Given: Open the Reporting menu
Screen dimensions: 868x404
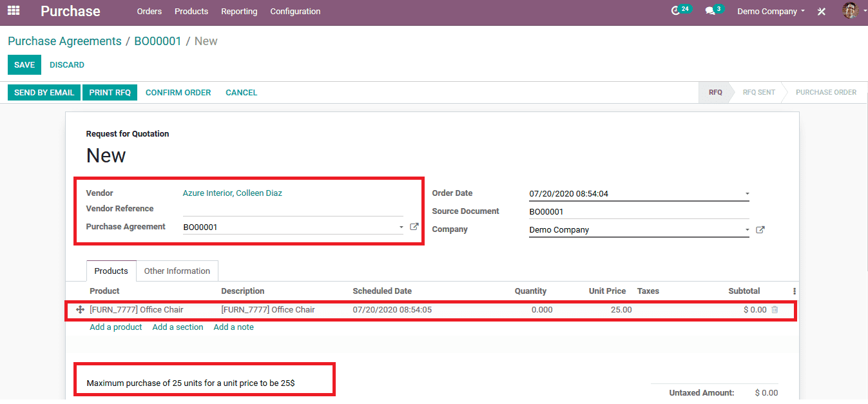Looking at the screenshot, I should (x=239, y=12).
